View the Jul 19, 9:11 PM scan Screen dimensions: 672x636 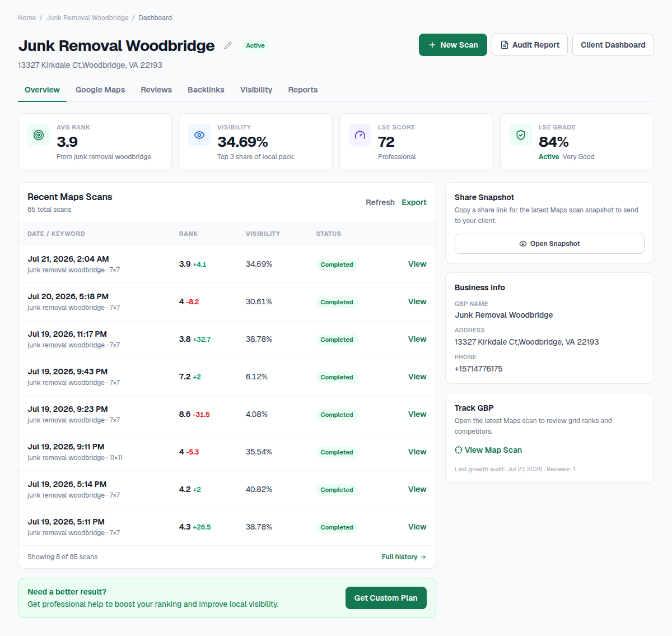[x=417, y=452]
